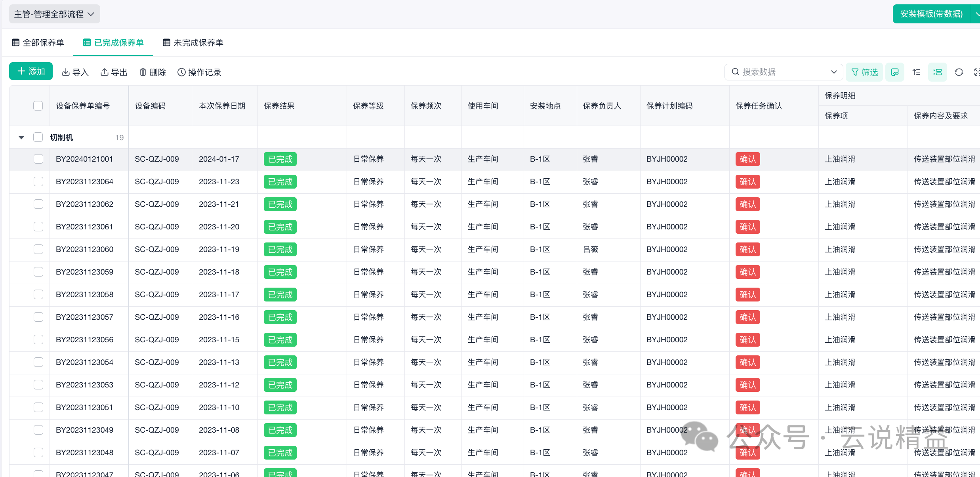Click the 导出 export icon
980x477 pixels.
[104, 72]
